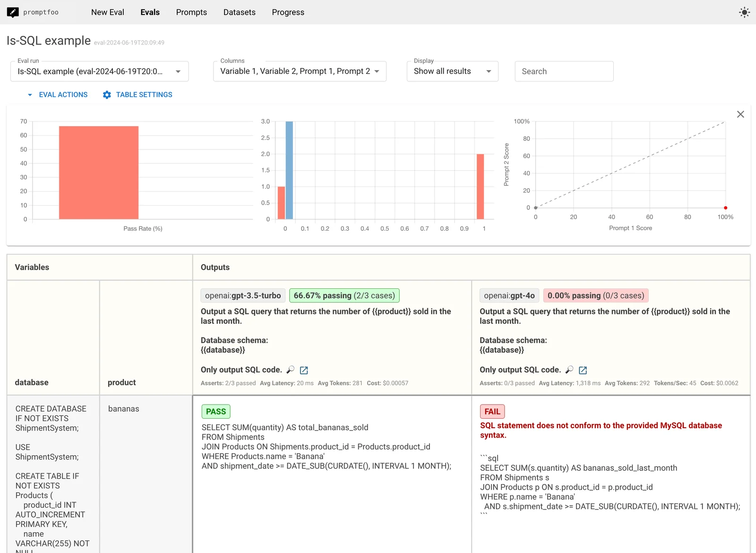Dismiss the charts panel with the X icon
Viewport: 756px width, 553px height.
point(740,114)
